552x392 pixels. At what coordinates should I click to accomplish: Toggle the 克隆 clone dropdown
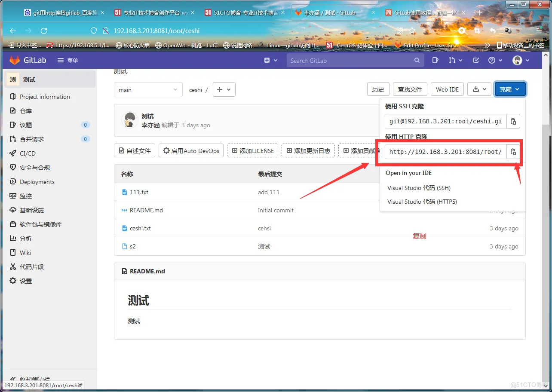[x=510, y=89]
